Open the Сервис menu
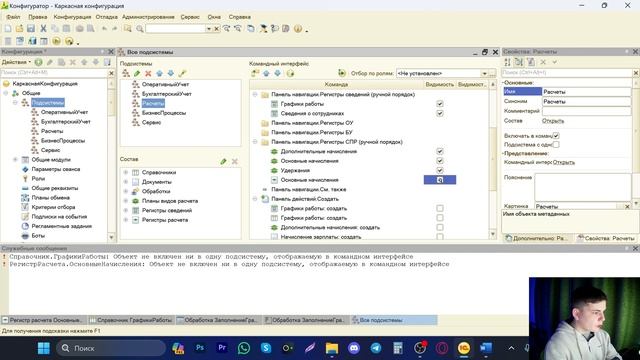 (x=190, y=17)
